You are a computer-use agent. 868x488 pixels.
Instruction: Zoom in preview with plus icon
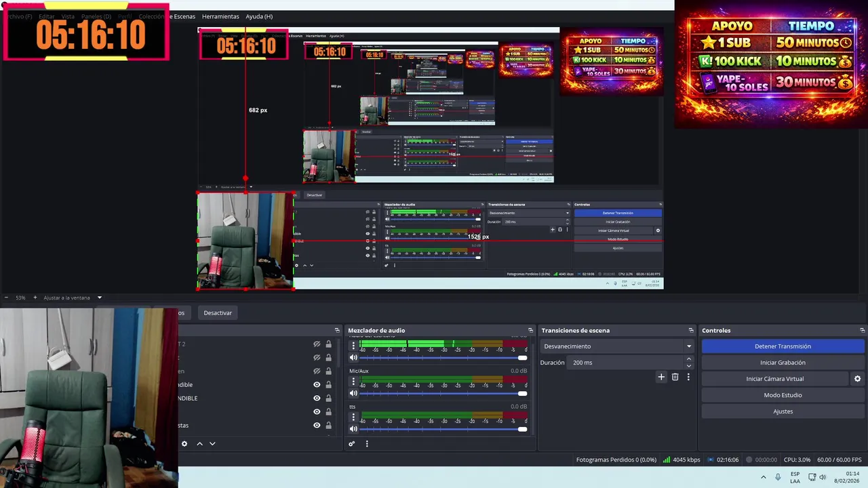click(35, 298)
